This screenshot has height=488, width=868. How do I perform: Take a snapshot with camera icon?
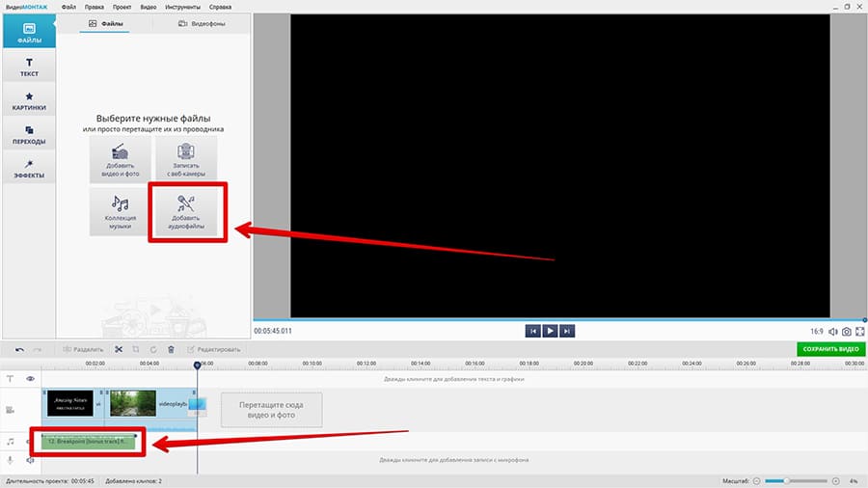(847, 332)
